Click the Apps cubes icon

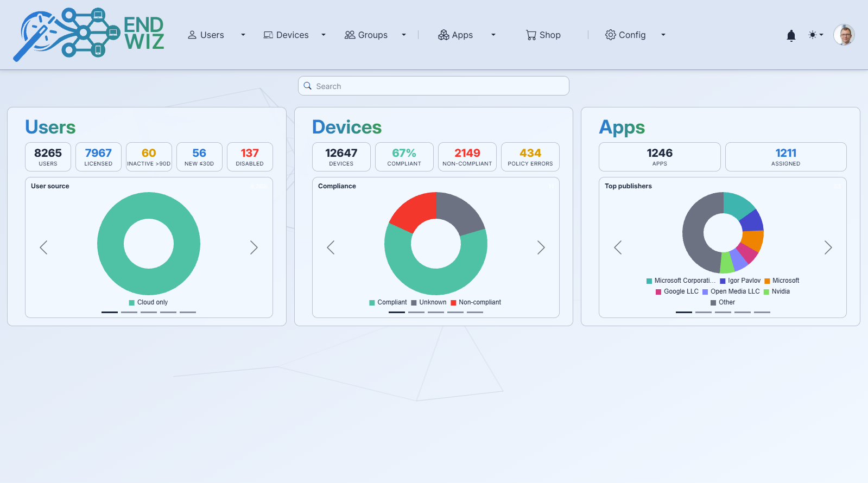click(x=443, y=35)
